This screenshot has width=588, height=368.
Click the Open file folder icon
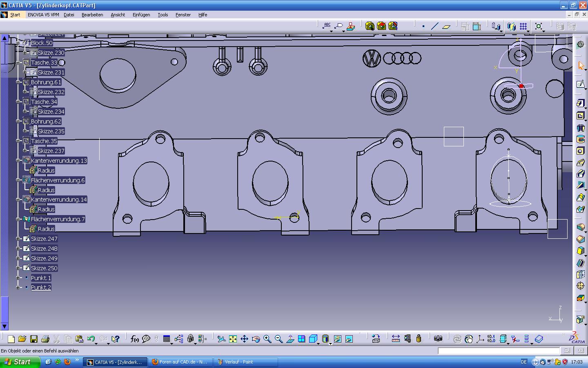(22, 339)
